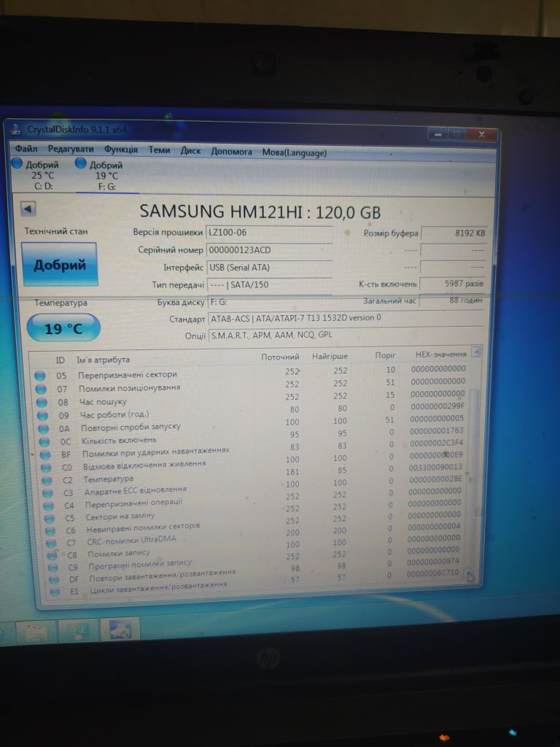Click the buffer size field 8192 KB
The image size is (560, 747).
(454, 233)
